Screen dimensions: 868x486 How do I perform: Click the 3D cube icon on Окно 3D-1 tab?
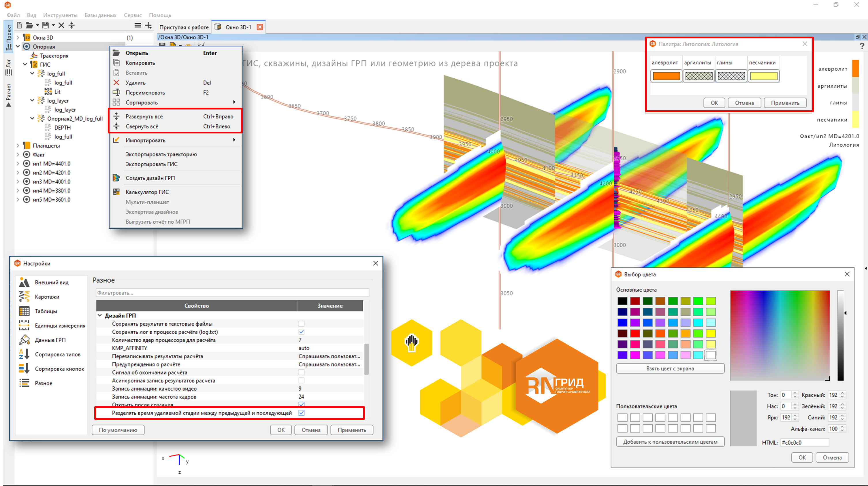(218, 27)
